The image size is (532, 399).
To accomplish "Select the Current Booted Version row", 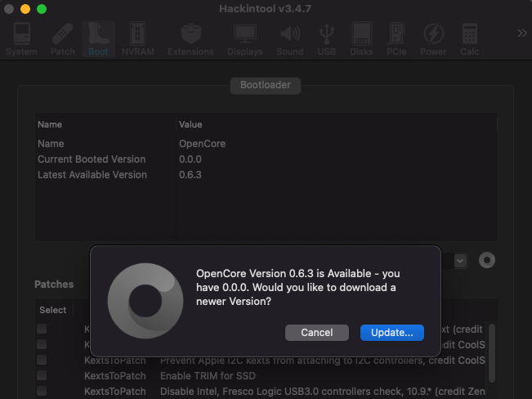I will 266,159.
